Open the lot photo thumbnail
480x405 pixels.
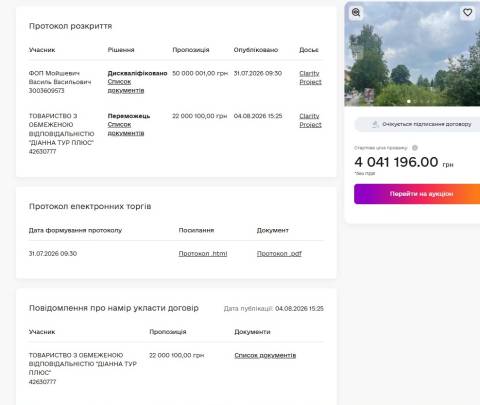[412, 54]
